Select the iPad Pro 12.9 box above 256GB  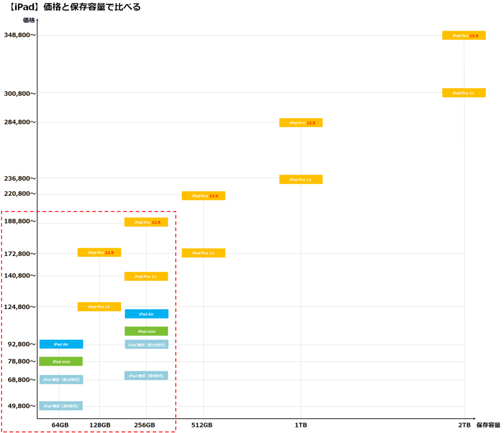pyautogui.click(x=146, y=222)
